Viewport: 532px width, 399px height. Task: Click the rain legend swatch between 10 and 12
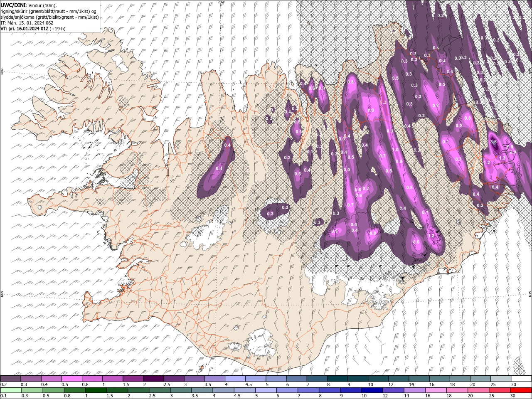click(372, 390)
